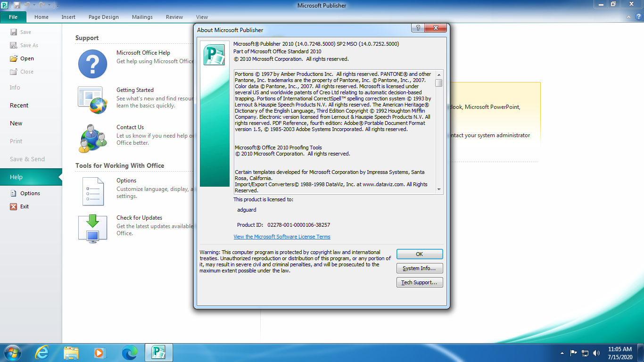
Task: Click the Support section heading
Action: pyautogui.click(x=87, y=38)
